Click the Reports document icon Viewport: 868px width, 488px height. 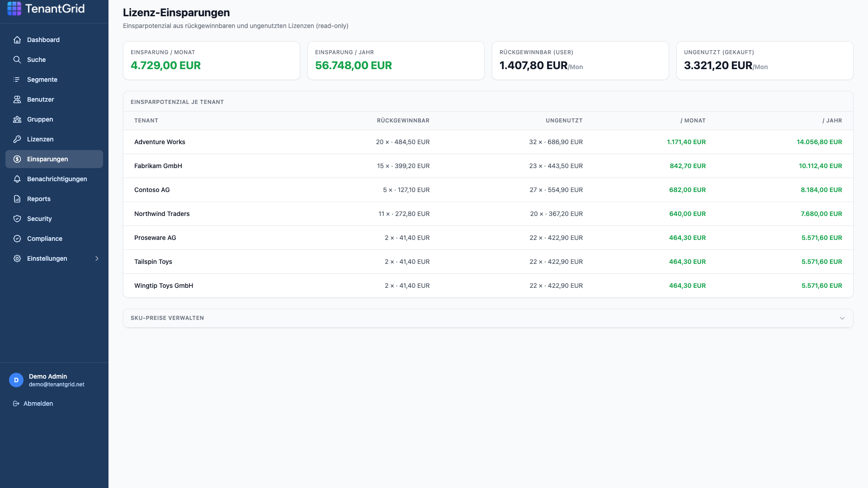(17, 199)
